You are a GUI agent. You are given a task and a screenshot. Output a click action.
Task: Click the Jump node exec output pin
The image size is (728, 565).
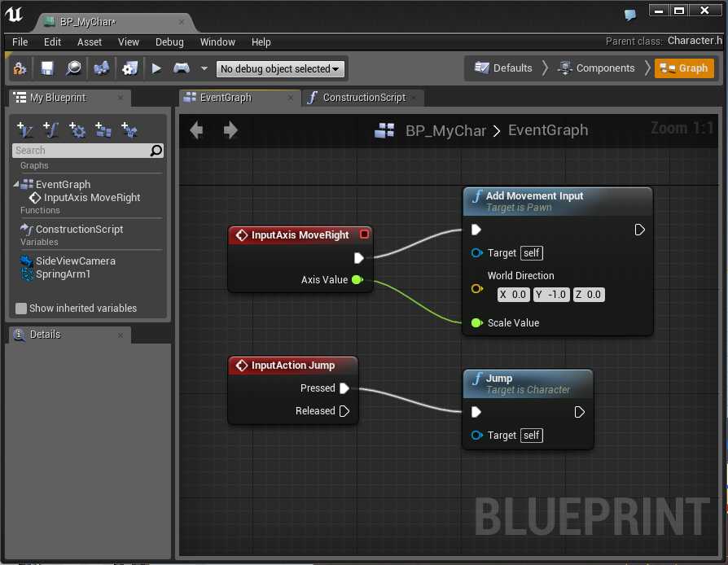(580, 412)
